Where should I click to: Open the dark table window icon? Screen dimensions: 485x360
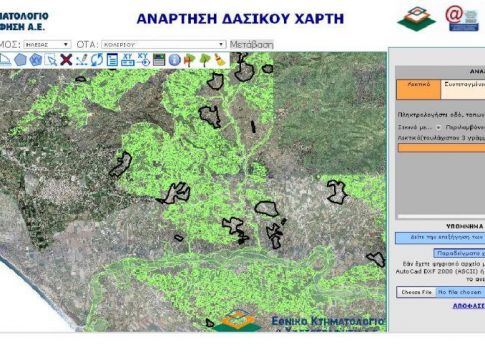(x=159, y=60)
